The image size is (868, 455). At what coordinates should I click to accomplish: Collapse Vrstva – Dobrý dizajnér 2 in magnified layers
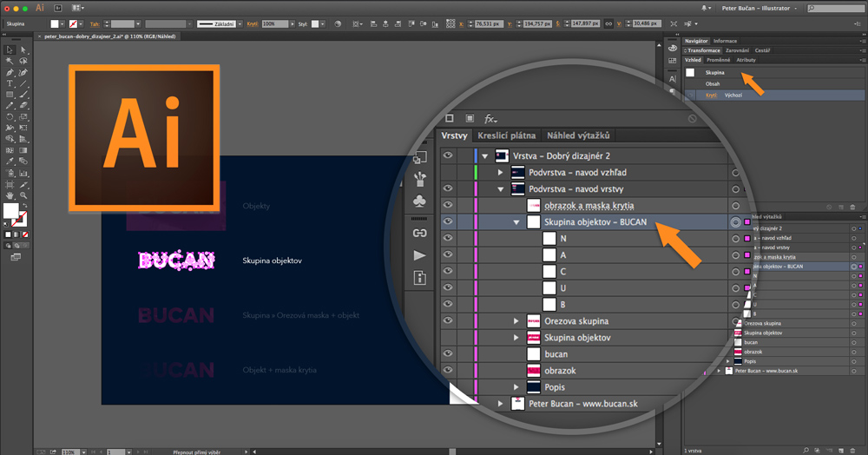point(485,156)
